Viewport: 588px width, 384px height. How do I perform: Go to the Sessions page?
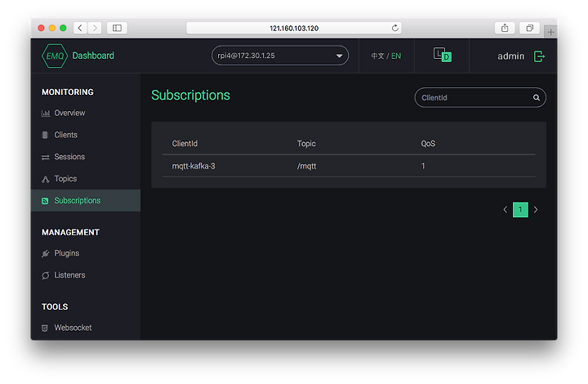(x=69, y=157)
